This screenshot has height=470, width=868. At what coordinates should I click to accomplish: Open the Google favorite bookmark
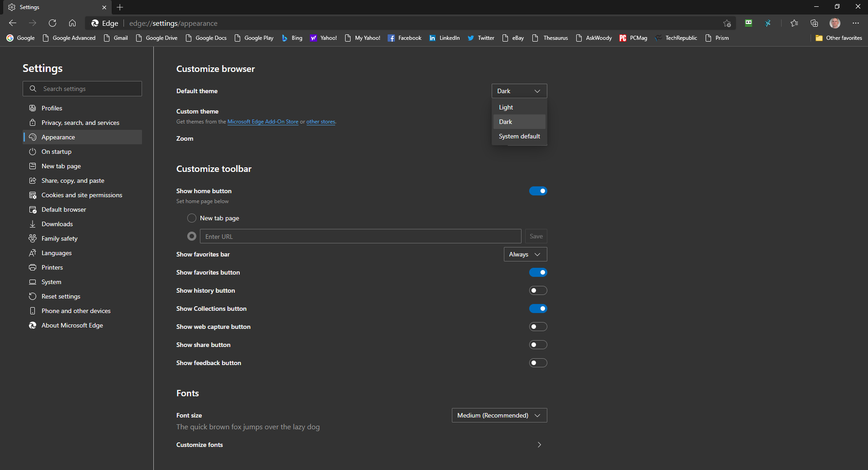pos(21,38)
